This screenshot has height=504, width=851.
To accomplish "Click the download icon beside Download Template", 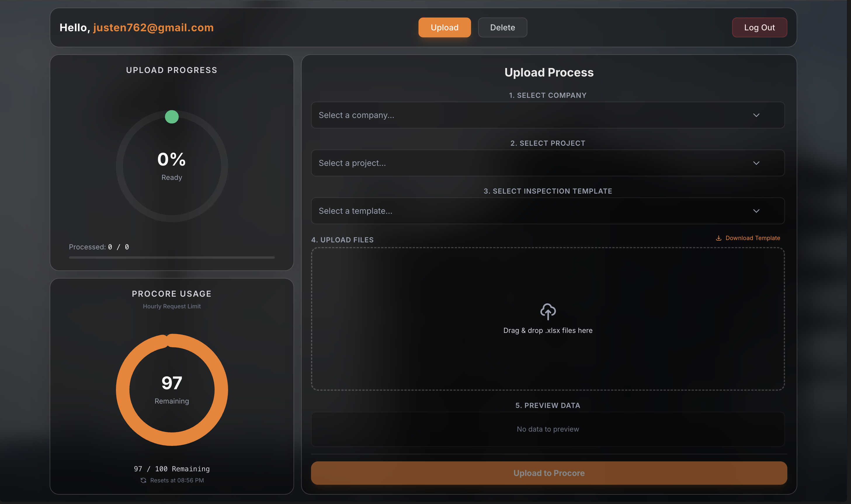I will point(719,238).
